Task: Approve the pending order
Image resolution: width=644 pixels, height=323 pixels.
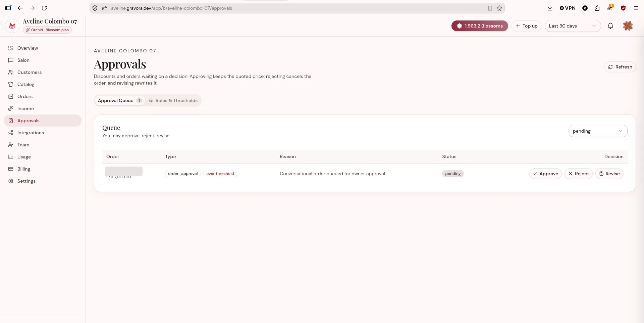Action: 545,174
